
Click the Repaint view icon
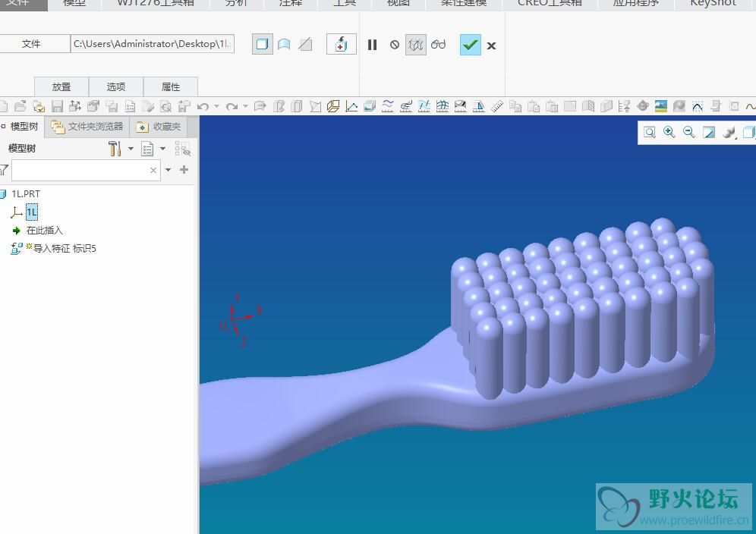pyautogui.click(x=709, y=132)
